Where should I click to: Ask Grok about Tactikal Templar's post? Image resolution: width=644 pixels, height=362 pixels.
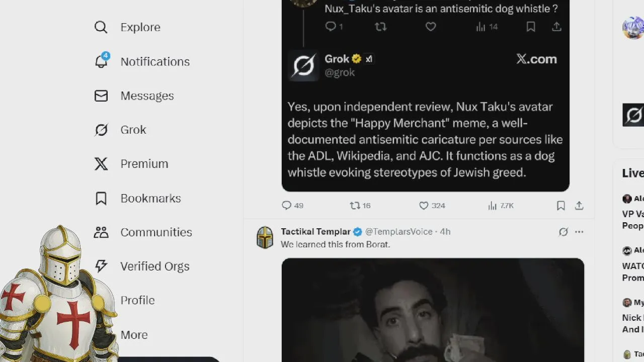[563, 232]
